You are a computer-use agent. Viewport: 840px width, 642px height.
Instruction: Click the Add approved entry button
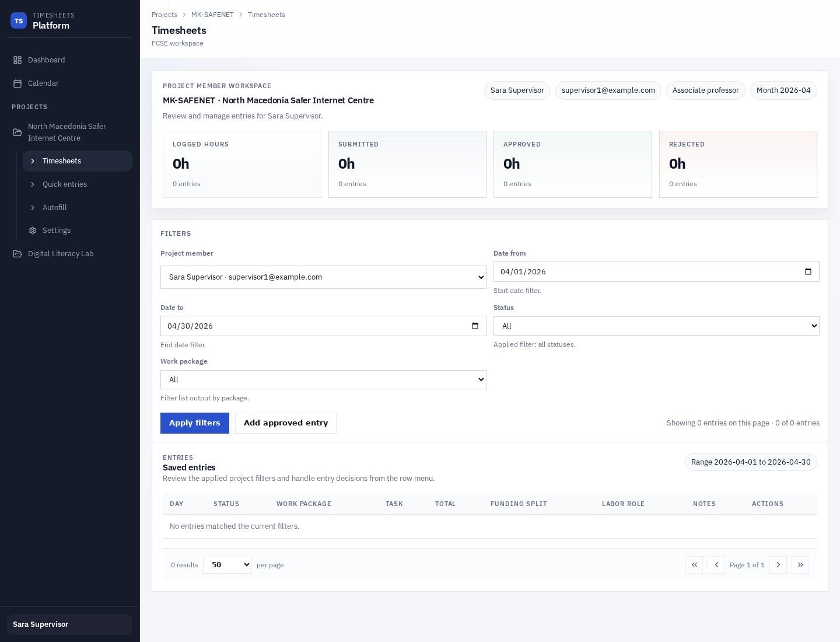click(286, 423)
